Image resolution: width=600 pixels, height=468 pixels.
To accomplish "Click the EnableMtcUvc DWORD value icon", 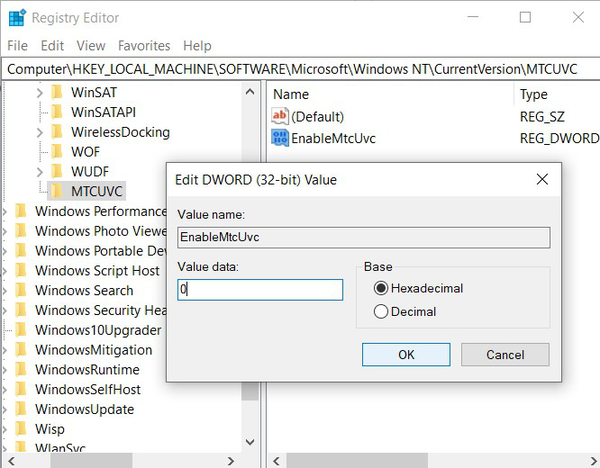I will click(x=280, y=138).
